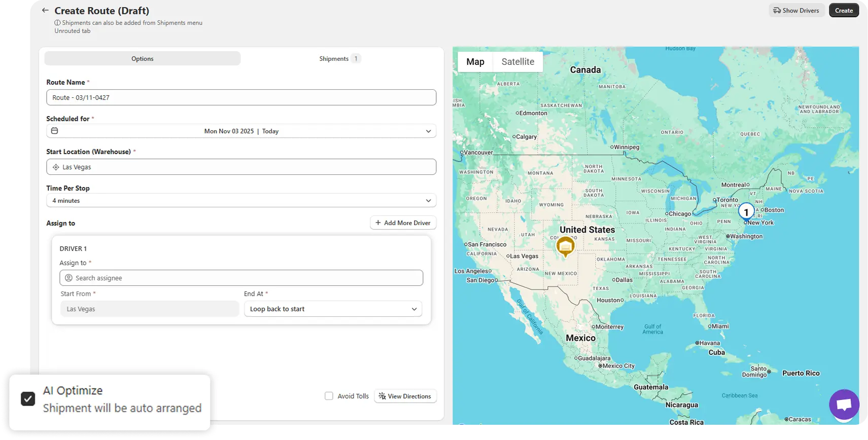The width and height of the screenshot is (868, 440).
Task: Click View Directions button
Action: pos(405,396)
